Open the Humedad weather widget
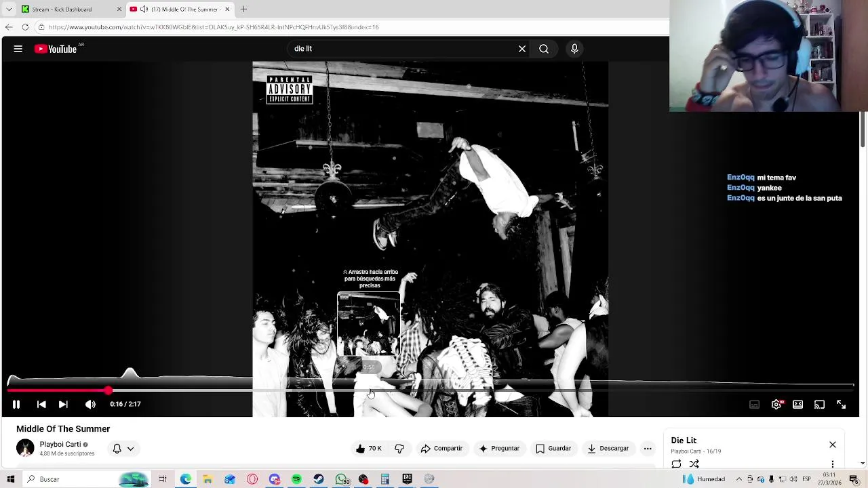This screenshot has height=488, width=868. pyautogui.click(x=703, y=479)
